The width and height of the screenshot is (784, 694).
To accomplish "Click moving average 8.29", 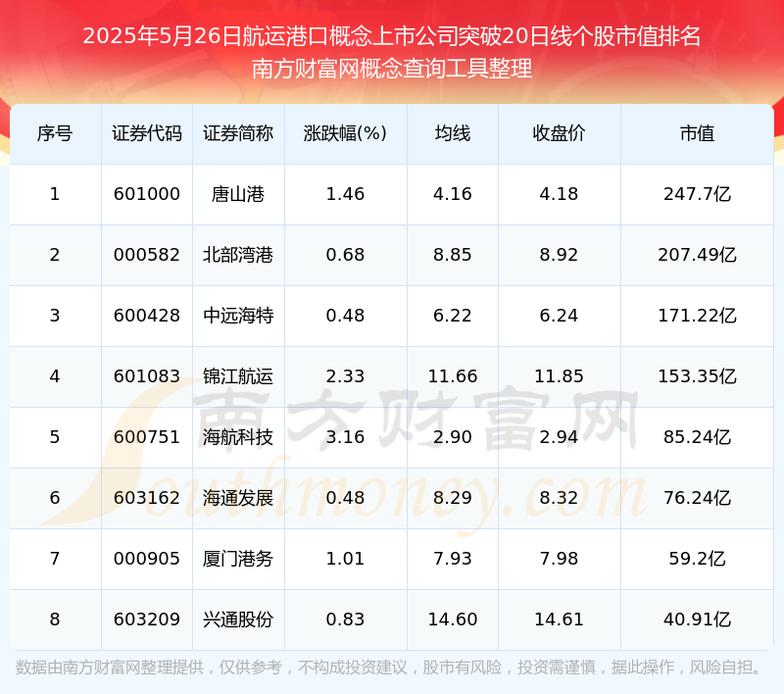I will coord(453,498).
